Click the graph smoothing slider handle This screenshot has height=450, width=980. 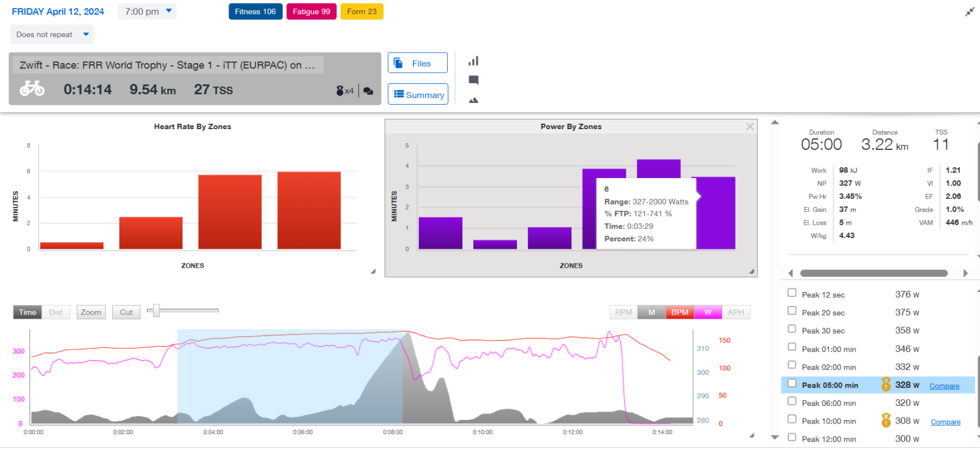click(156, 310)
